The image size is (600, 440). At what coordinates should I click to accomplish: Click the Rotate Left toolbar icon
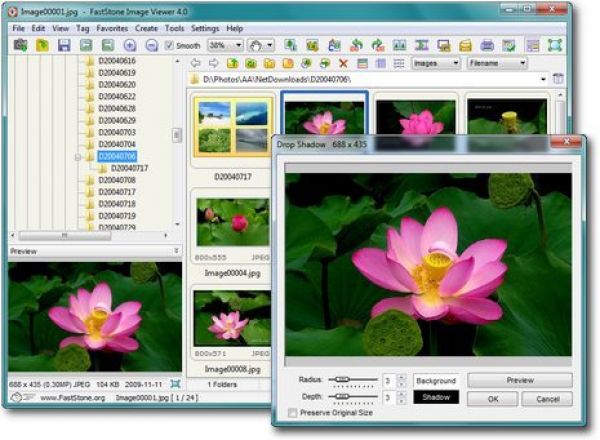point(356,46)
